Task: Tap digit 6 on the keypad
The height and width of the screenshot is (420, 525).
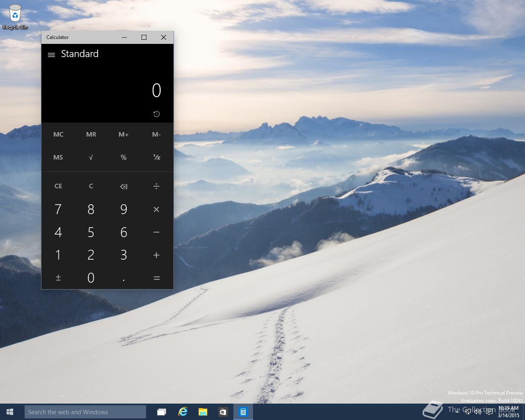Action: click(x=123, y=232)
